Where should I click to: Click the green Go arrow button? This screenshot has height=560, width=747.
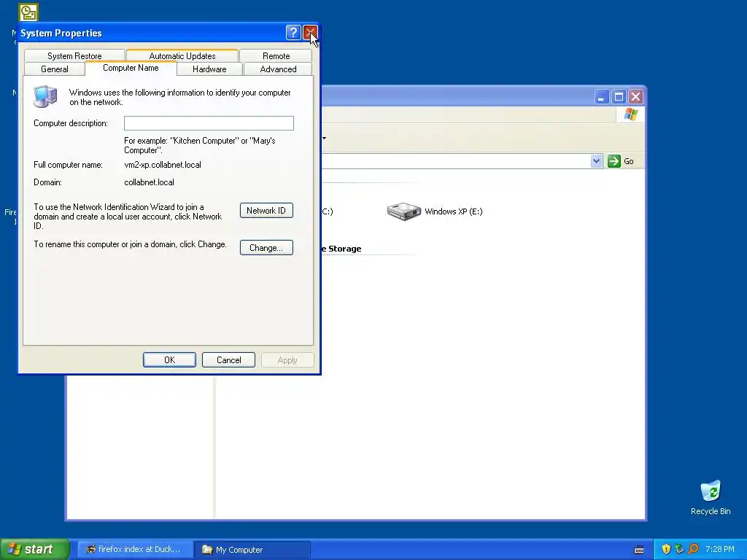[614, 161]
